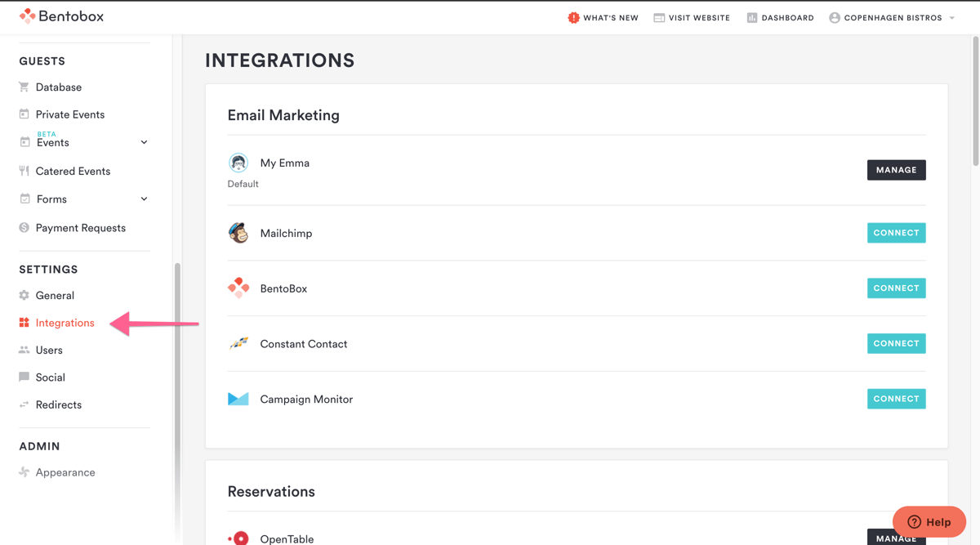Click the Redirects arrows icon

24,404
